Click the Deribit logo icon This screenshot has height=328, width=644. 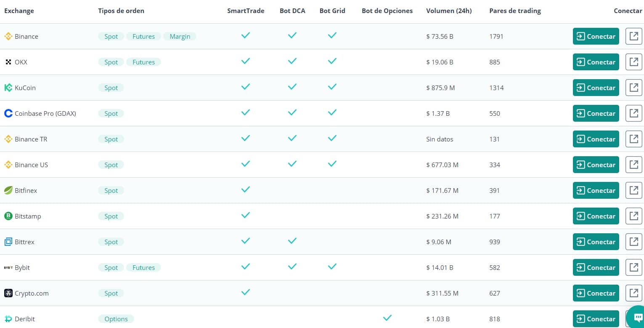[x=8, y=319]
